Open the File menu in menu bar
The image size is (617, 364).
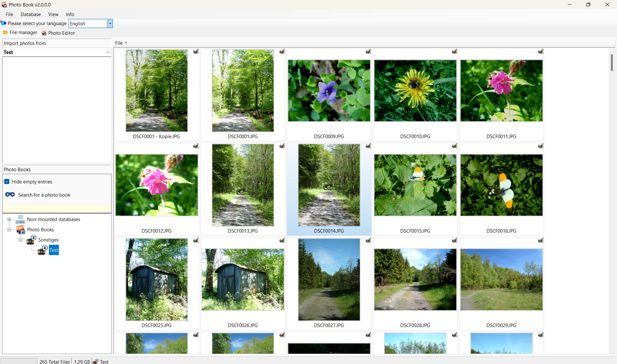9,14
